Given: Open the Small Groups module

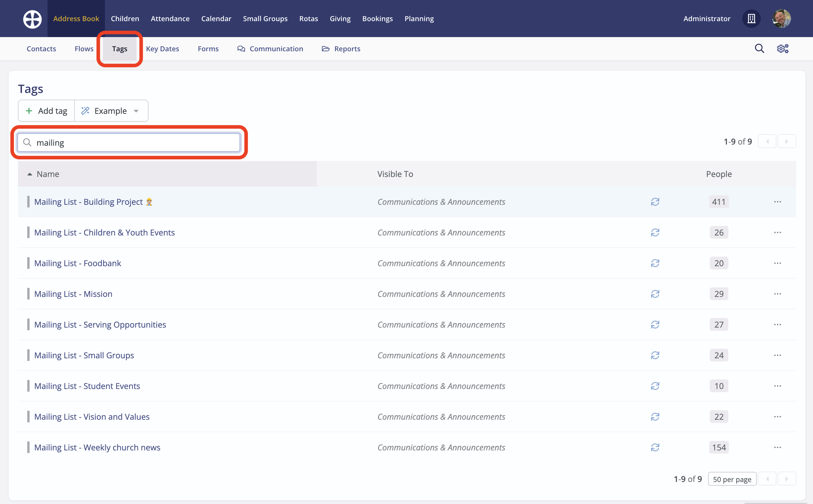Looking at the screenshot, I should tap(265, 19).
